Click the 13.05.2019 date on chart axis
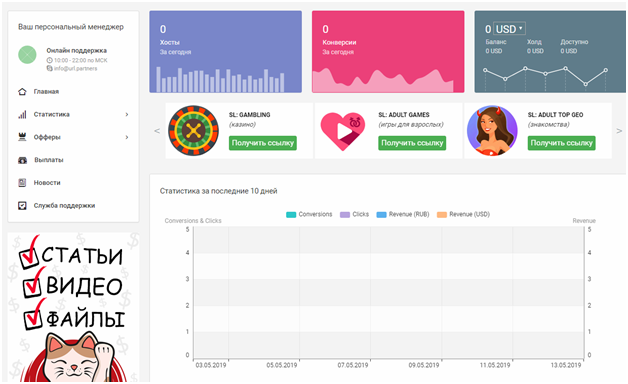The image size is (628, 384). click(x=566, y=365)
